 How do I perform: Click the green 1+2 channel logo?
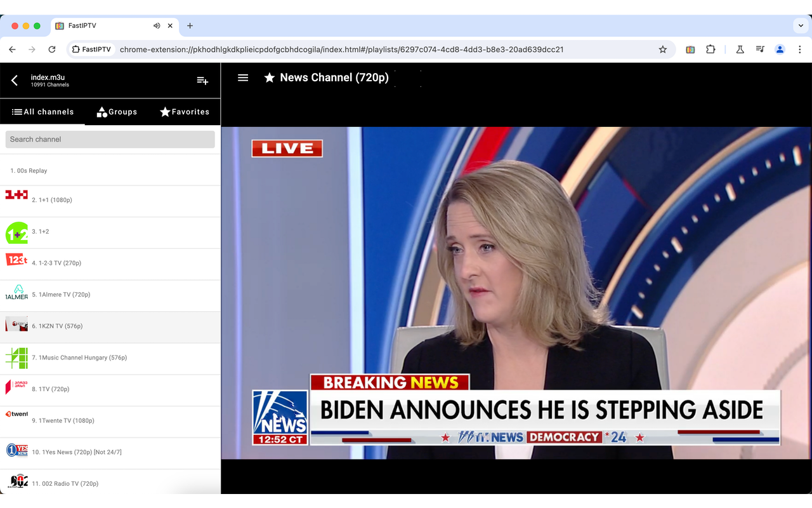[x=16, y=233]
